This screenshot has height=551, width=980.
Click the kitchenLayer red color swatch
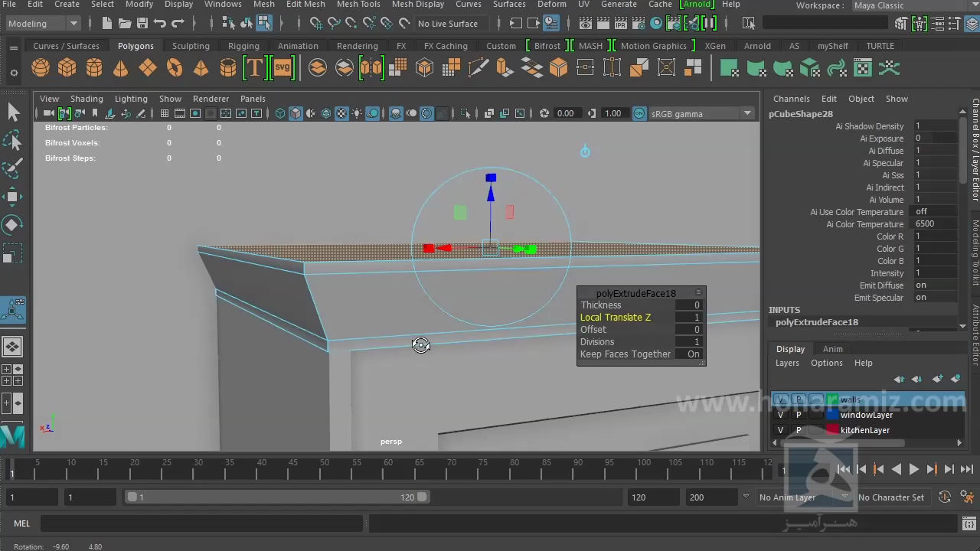coord(832,430)
